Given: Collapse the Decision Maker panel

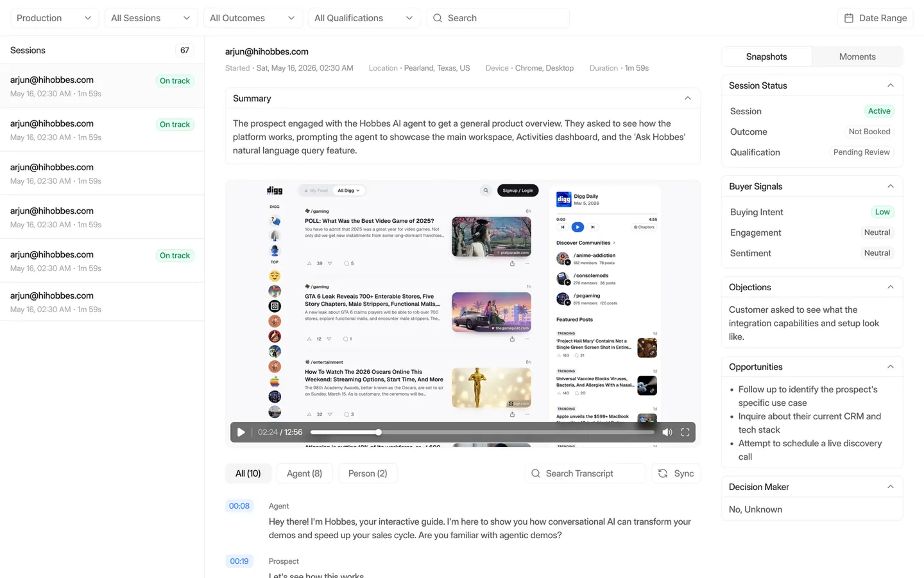Looking at the screenshot, I should click(x=890, y=487).
